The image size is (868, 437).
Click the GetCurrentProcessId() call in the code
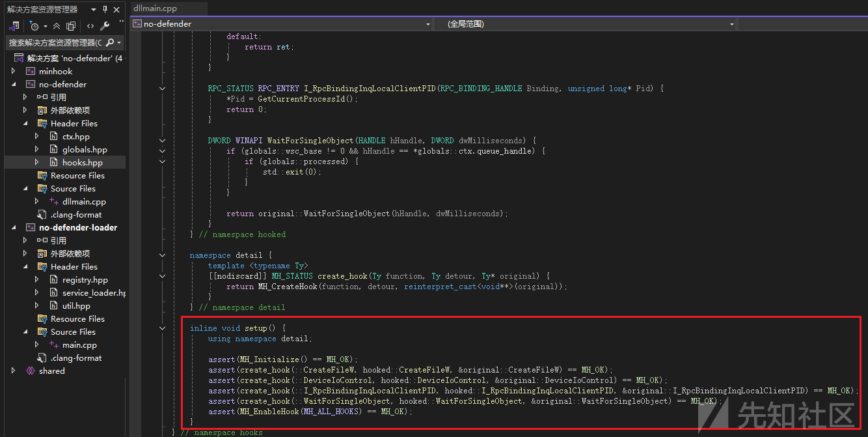tap(306, 99)
